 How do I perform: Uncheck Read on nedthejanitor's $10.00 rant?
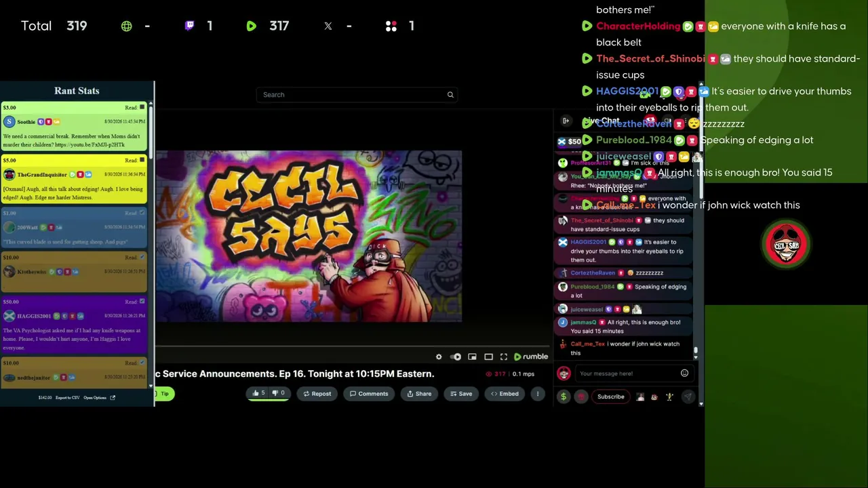pyautogui.click(x=142, y=363)
